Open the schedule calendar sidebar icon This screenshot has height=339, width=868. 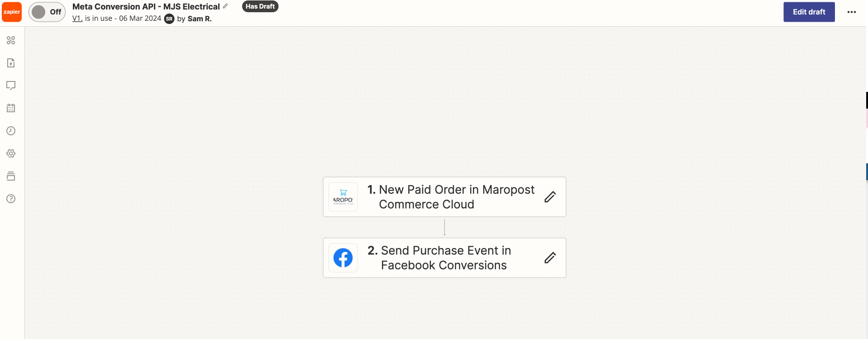(11, 108)
